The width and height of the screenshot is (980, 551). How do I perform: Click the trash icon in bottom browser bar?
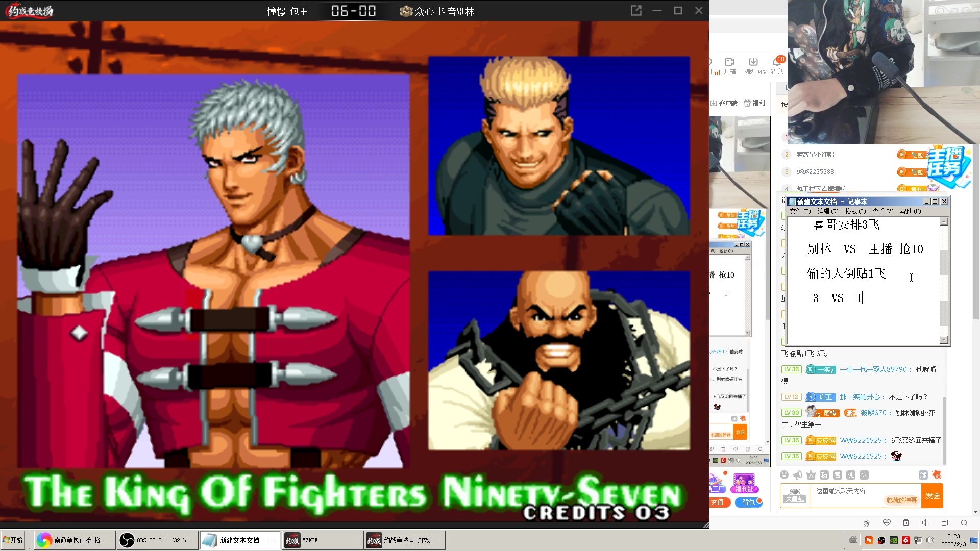pyautogui.click(x=906, y=523)
